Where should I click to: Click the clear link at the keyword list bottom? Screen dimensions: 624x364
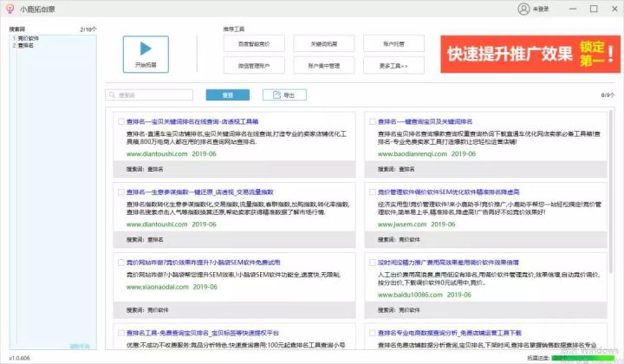pos(80,346)
